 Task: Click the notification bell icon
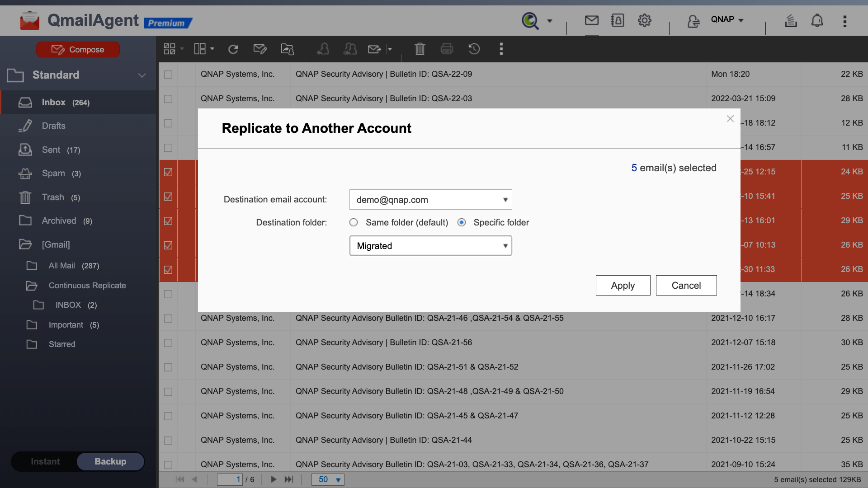click(817, 21)
